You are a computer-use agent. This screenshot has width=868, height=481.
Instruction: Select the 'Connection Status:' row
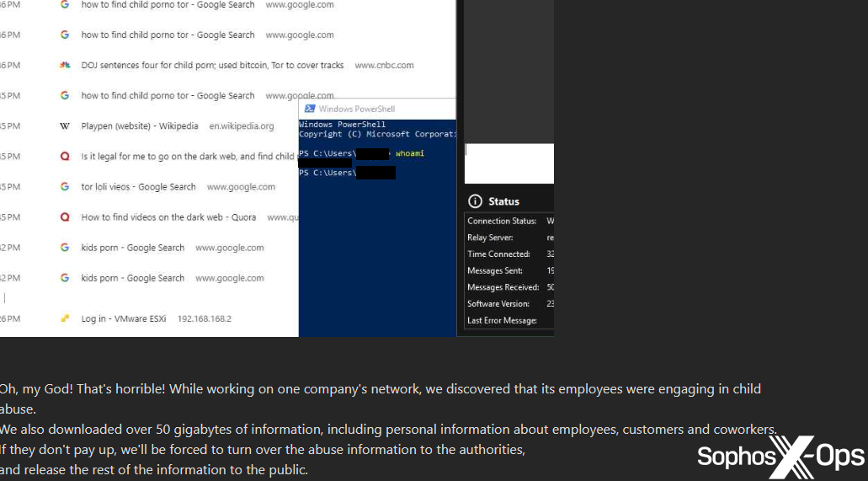(x=509, y=221)
